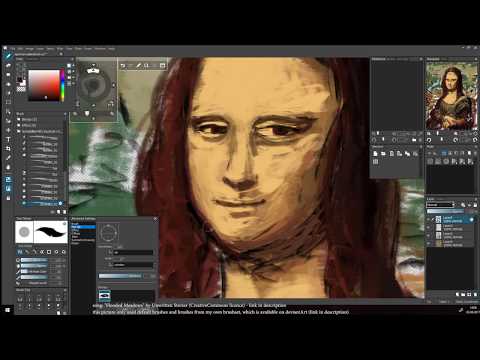Click the save icon in Quick Access panel
Screen dimensions: 480x360
[392, 154]
